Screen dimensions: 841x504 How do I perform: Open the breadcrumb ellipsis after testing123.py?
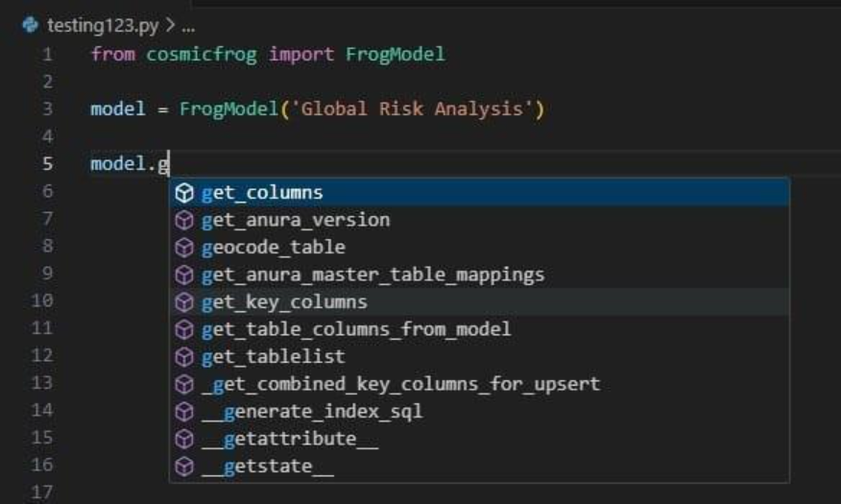click(187, 25)
